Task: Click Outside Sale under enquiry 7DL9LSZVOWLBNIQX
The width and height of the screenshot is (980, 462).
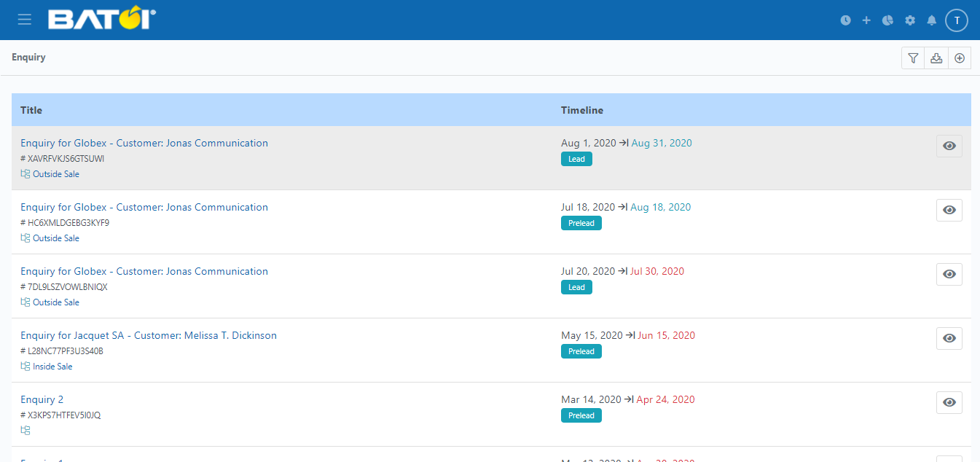Action: tap(56, 302)
